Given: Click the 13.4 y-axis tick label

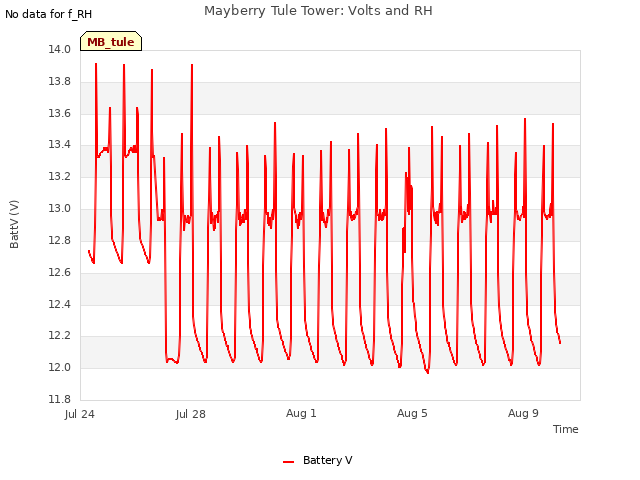Looking at the screenshot, I should tap(60, 144).
